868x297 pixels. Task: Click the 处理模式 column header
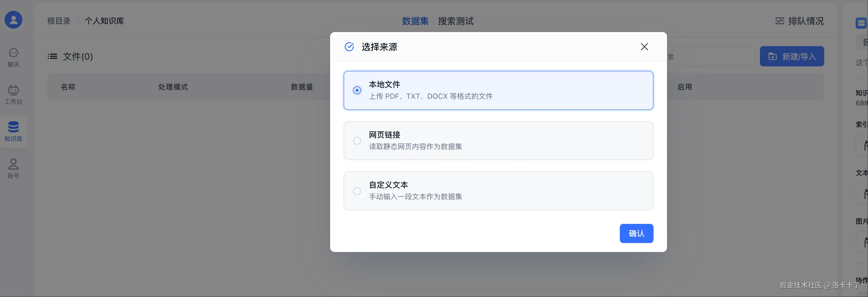click(x=173, y=87)
